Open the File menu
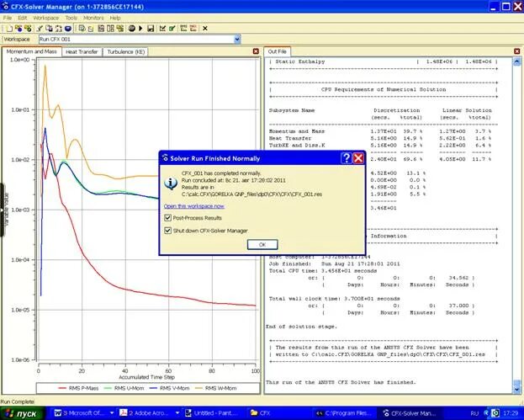 [8, 18]
